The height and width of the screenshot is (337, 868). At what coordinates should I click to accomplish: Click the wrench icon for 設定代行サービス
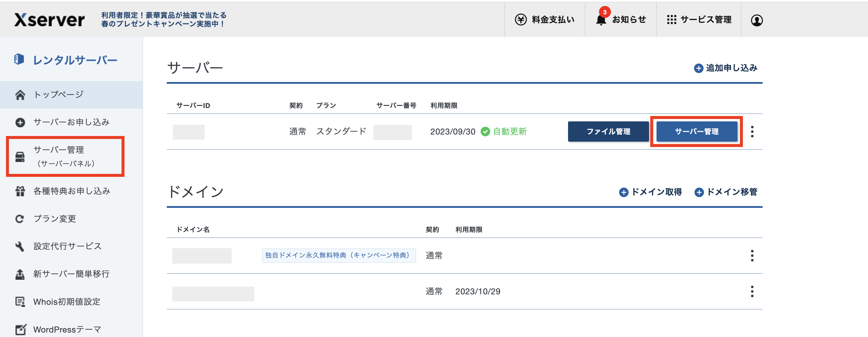pyautogui.click(x=20, y=247)
